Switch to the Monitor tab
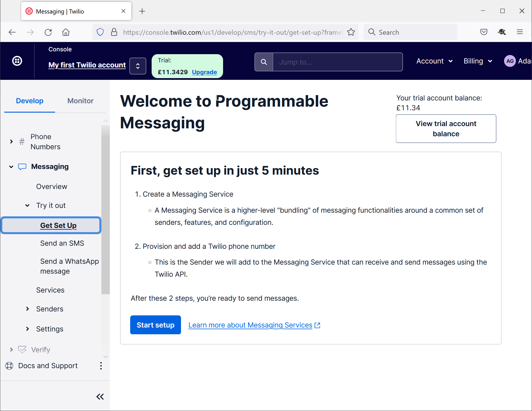Image resolution: width=532 pixels, height=411 pixels. 80,101
